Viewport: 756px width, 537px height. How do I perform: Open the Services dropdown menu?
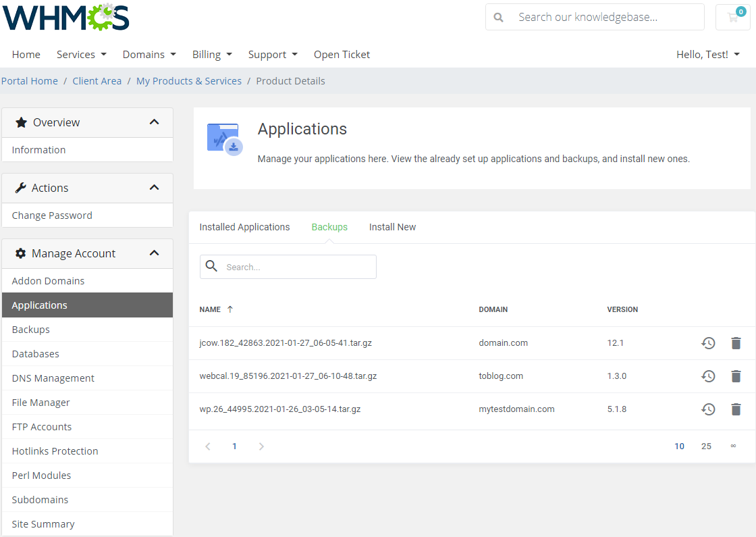(x=82, y=55)
